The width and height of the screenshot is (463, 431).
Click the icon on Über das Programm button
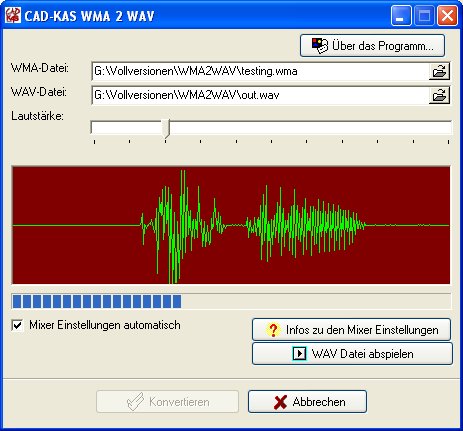320,46
